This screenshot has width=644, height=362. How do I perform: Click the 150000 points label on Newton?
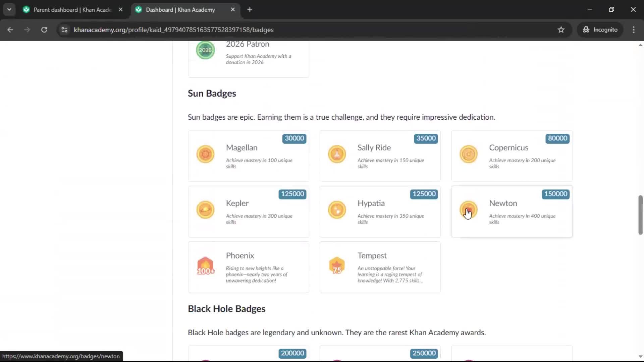pyautogui.click(x=556, y=194)
